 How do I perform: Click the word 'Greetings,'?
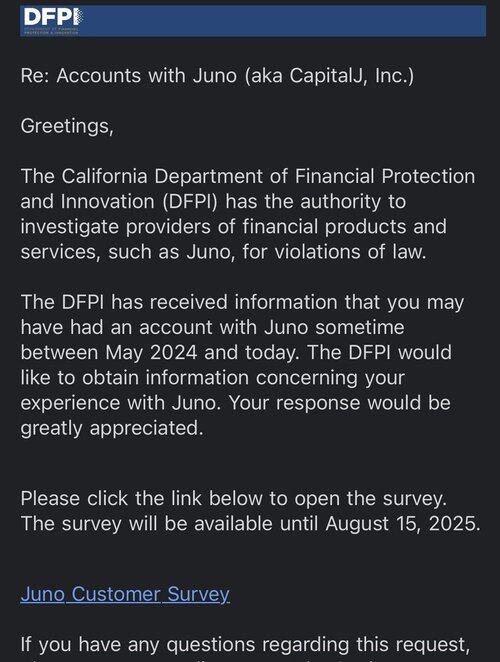point(67,126)
